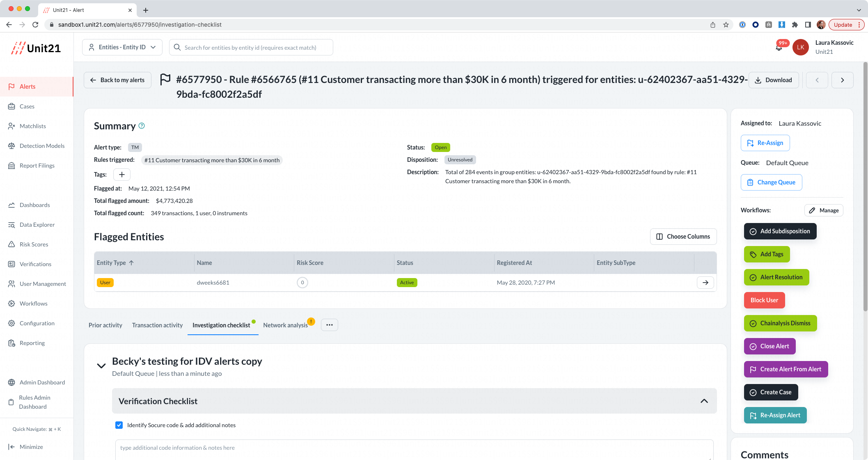This screenshot has width=868, height=460.
Task: Click the Risk Scores warning icon
Action: 11,244
